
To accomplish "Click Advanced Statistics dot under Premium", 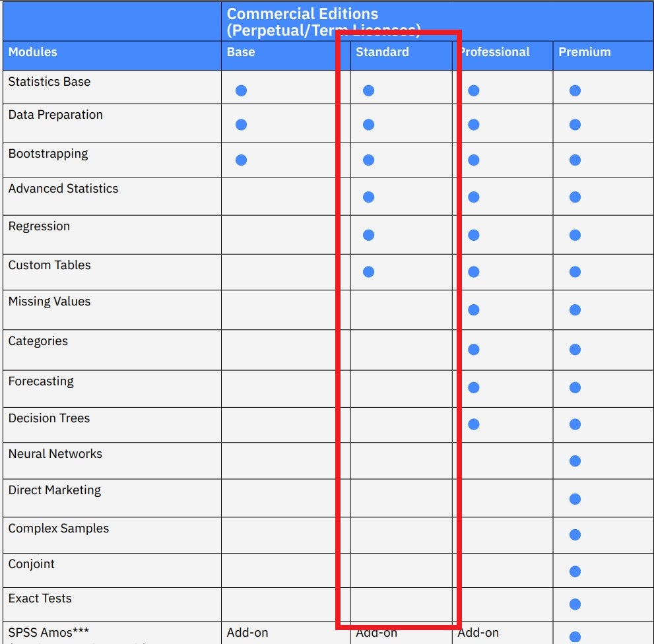I will (575, 197).
